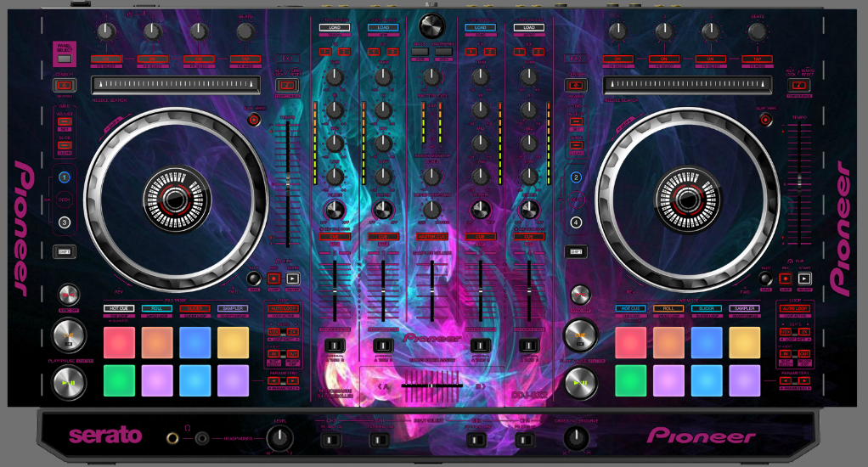This screenshot has height=467, width=868.
Task: Switch right deck to Deck 4
Action: click(576, 222)
